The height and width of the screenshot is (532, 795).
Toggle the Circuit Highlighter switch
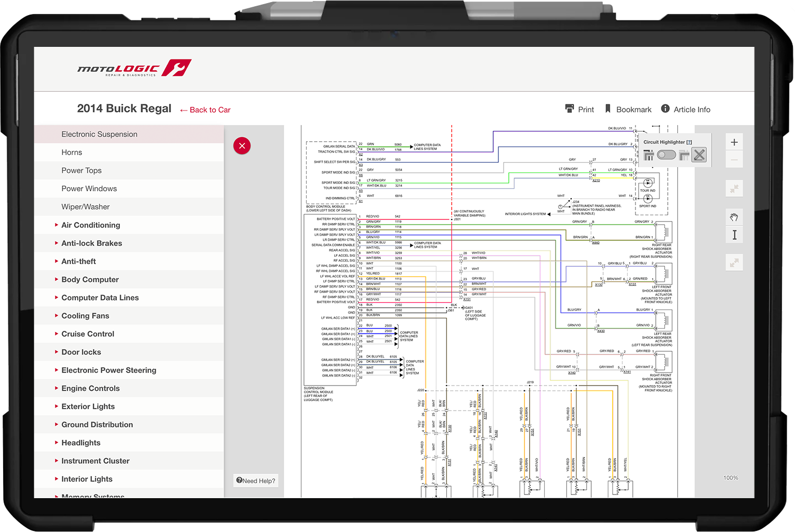(666, 155)
